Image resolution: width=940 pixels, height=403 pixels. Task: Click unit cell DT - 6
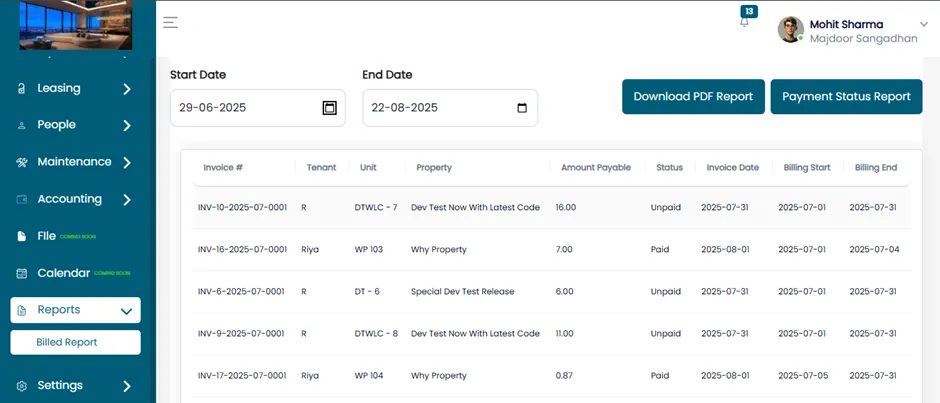[x=367, y=291]
